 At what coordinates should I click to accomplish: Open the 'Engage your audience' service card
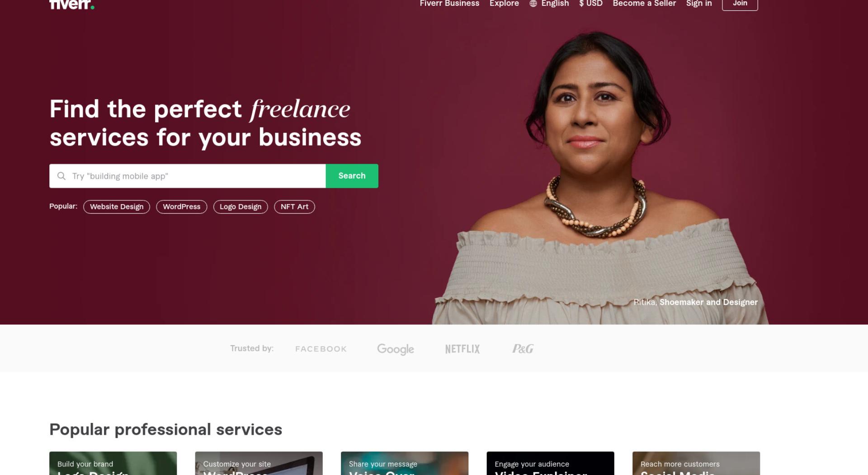click(550, 463)
